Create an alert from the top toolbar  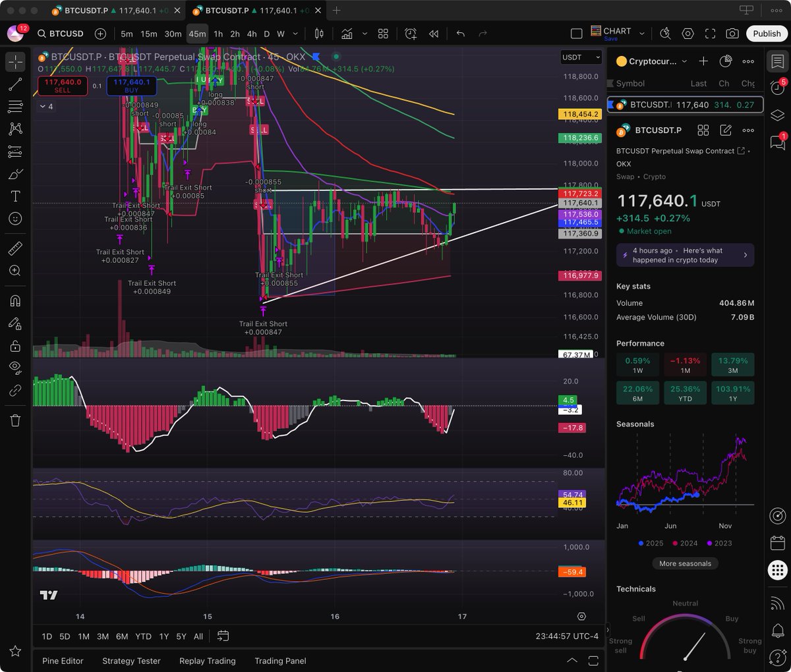tap(411, 34)
